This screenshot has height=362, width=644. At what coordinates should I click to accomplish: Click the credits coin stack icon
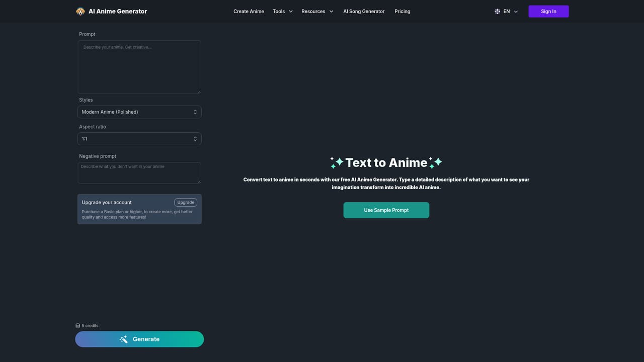point(78,326)
